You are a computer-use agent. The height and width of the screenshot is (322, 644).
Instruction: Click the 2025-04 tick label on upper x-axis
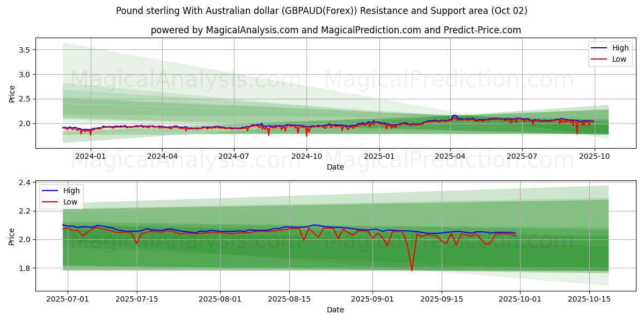point(450,156)
